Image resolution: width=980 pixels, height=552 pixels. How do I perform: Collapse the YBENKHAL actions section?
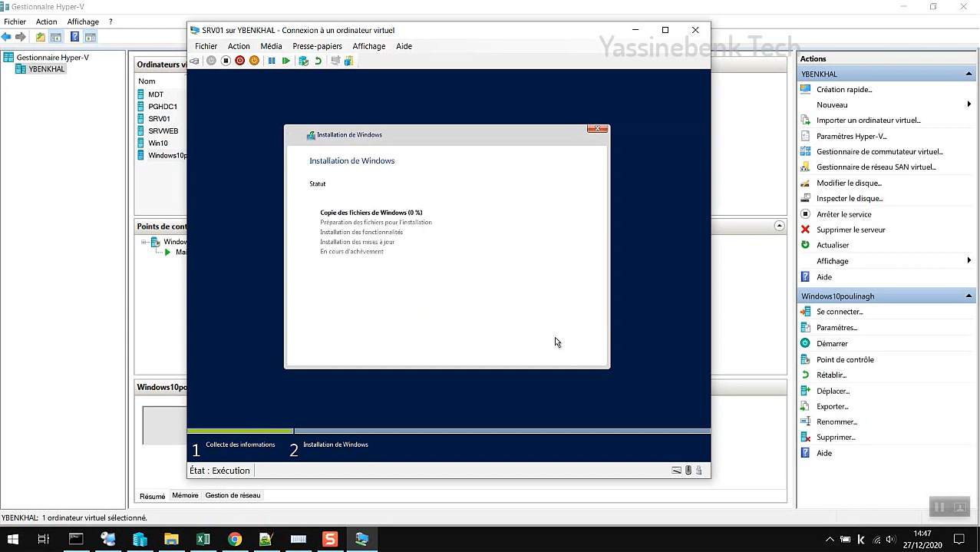click(x=968, y=74)
